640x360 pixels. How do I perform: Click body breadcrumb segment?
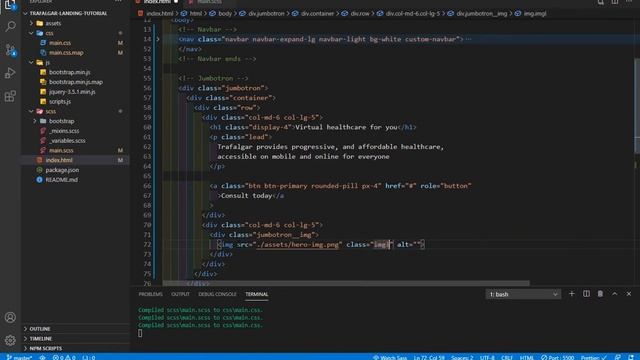pos(225,13)
